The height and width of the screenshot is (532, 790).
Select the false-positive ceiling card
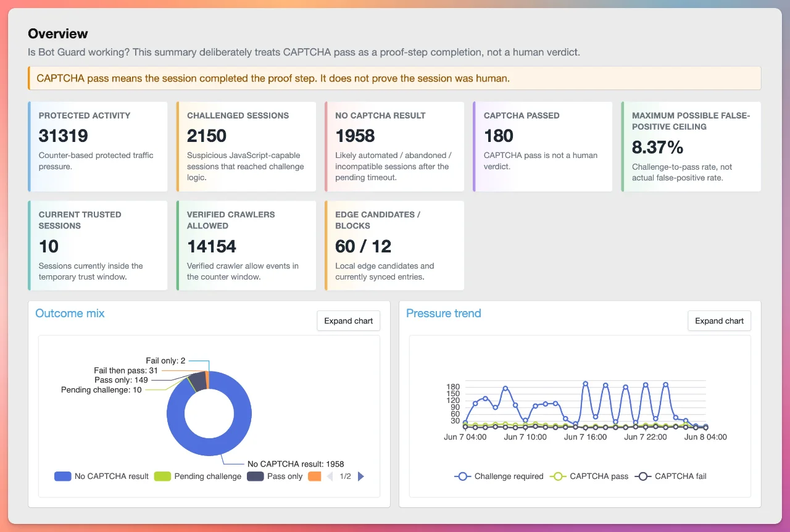691,147
